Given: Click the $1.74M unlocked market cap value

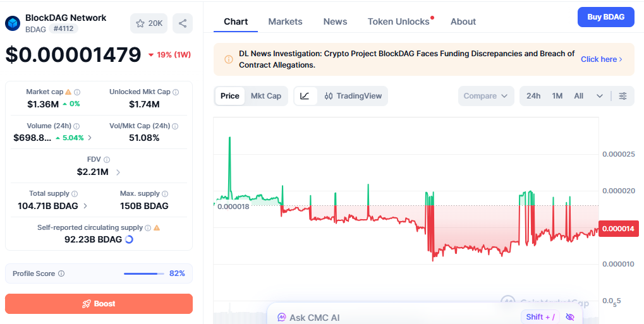Looking at the screenshot, I should (144, 104).
